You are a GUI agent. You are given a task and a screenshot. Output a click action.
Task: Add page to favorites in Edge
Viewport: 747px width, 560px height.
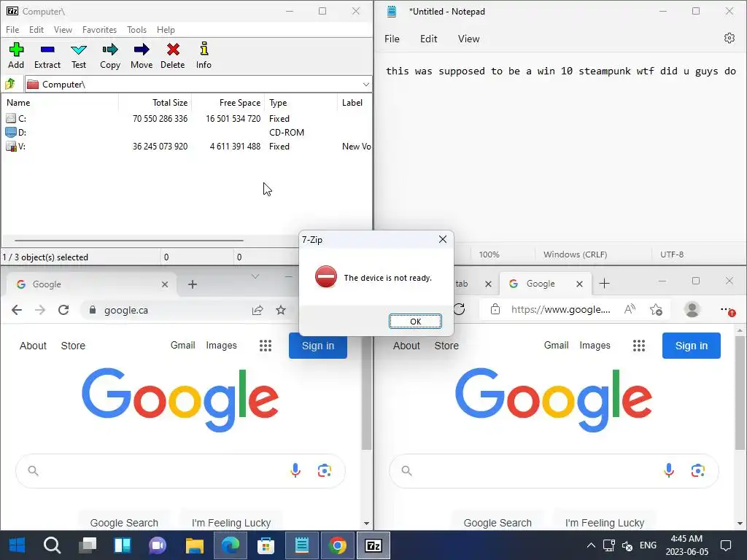point(656,309)
